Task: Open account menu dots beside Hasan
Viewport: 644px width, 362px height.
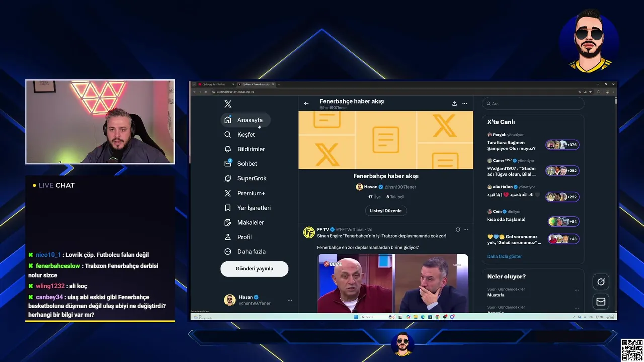Action: click(290, 300)
